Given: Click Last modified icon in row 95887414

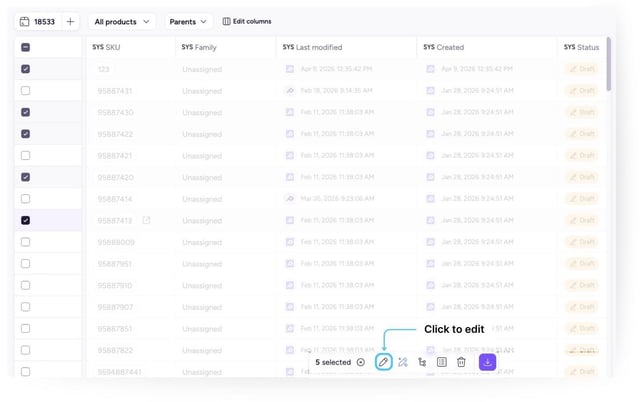Looking at the screenshot, I should point(290,199).
